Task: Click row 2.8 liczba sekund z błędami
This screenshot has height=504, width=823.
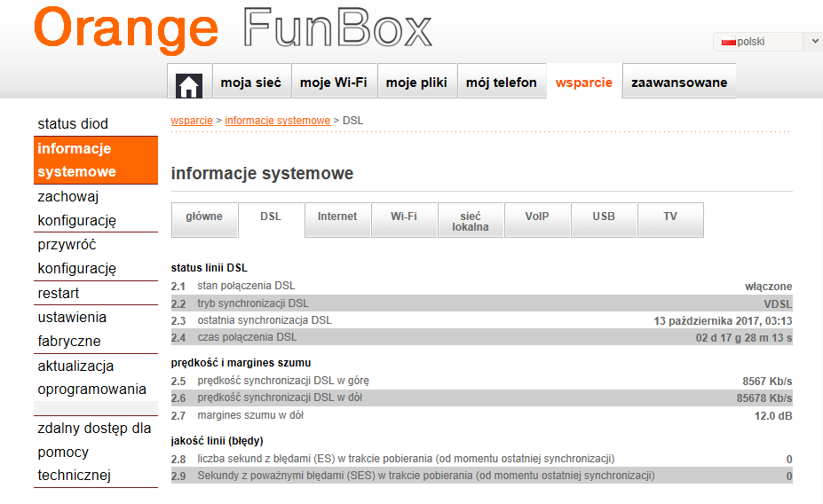Action: coord(482,459)
